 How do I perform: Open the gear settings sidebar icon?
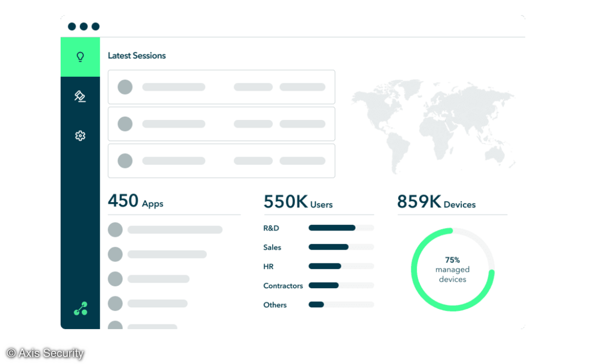click(80, 135)
